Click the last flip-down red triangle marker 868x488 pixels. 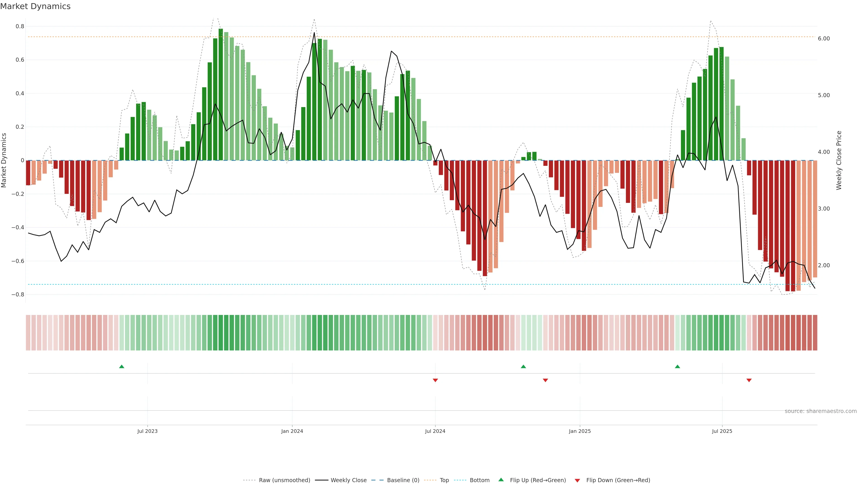749,380
